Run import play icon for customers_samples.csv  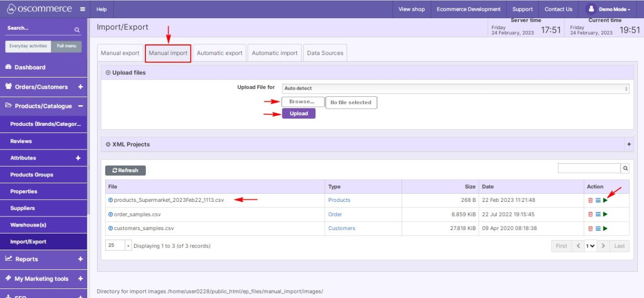(x=605, y=229)
